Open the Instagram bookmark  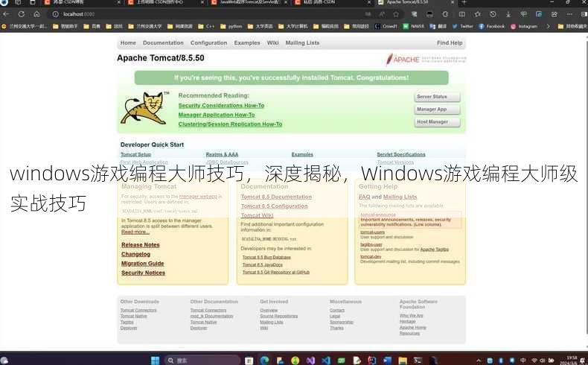click(x=524, y=26)
